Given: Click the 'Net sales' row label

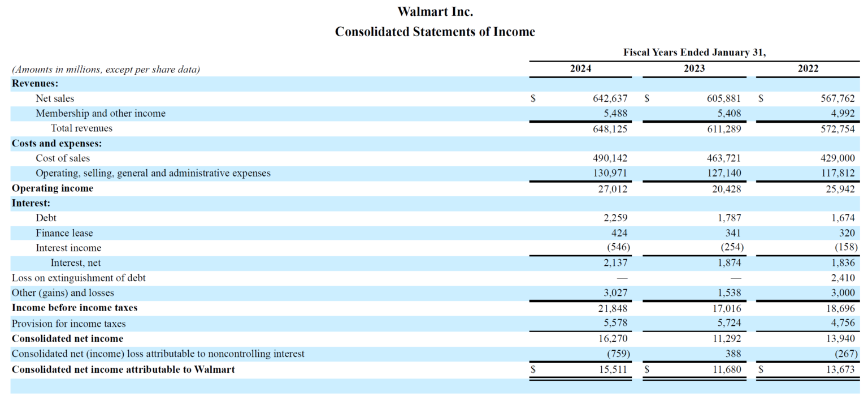Looking at the screenshot, I should pyautogui.click(x=55, y=98).
